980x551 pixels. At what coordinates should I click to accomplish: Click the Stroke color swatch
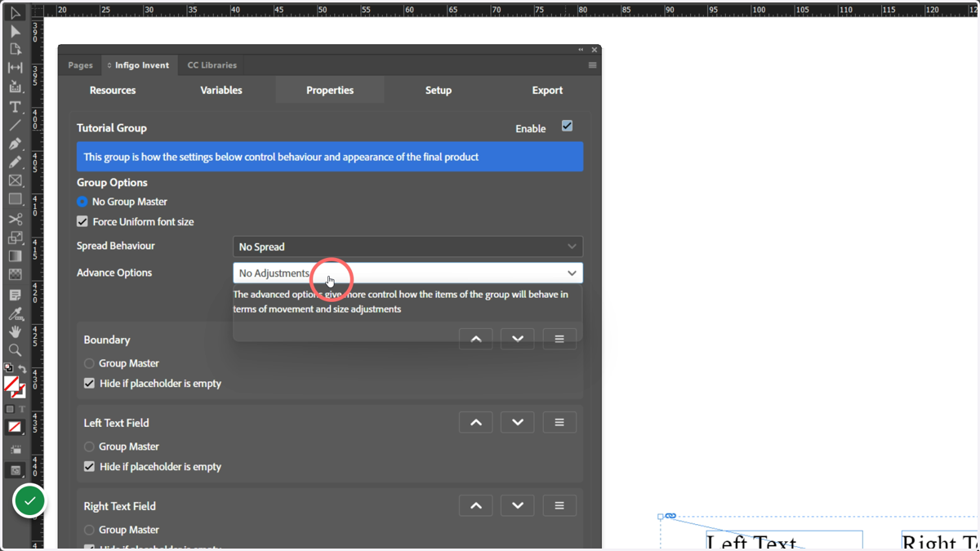coord(20,393)
